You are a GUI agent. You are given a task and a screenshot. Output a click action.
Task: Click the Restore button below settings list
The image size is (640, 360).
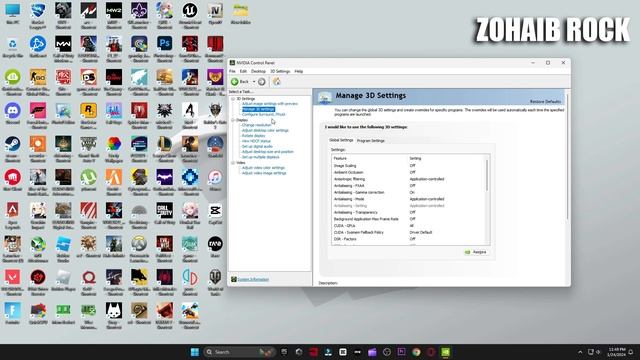(476, 252)
